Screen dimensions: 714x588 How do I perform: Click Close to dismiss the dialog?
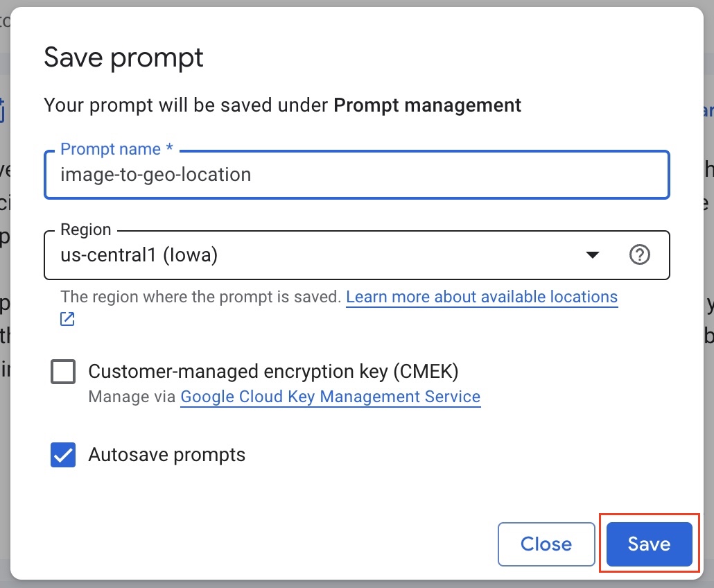(546, 544)
